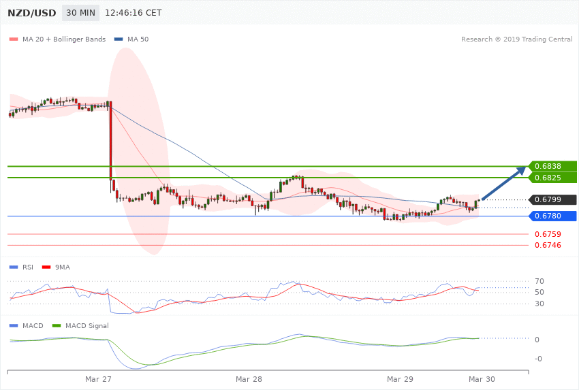This screenshot has height=392, width=579.
Task: Click the RSI 50 level label
Action: click(539, 292)
